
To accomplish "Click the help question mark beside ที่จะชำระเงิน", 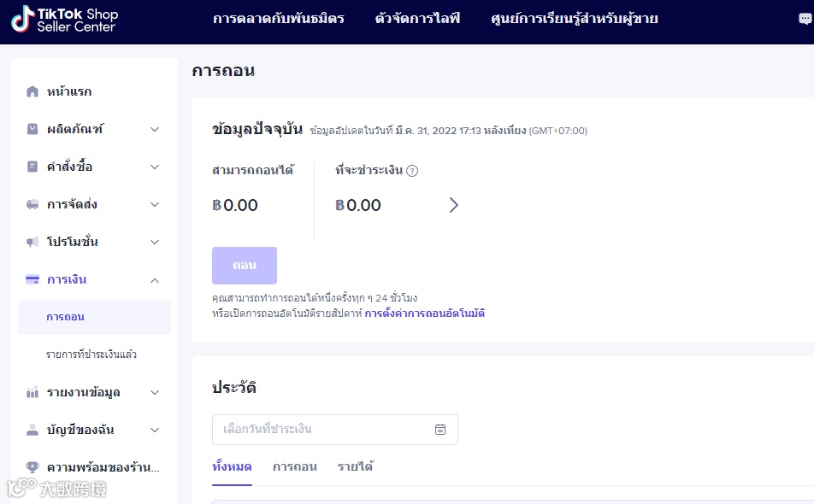I will 412,171.
